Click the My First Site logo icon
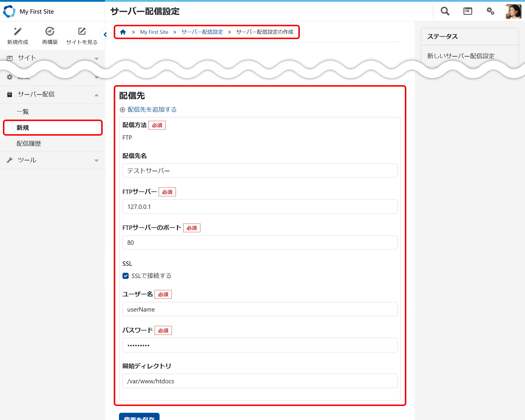Image resolution: width=525 pixels, height=420 pixels. click(x=9, y=11)
